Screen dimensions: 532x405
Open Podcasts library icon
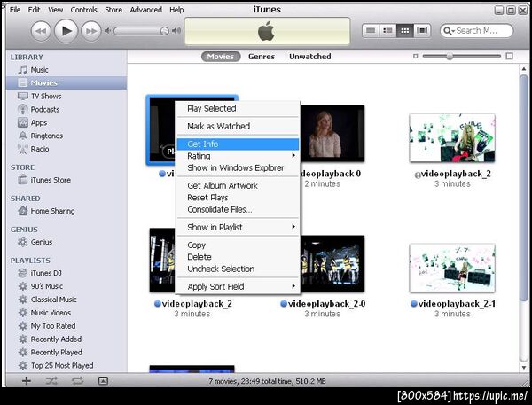(x=23, y=109)
